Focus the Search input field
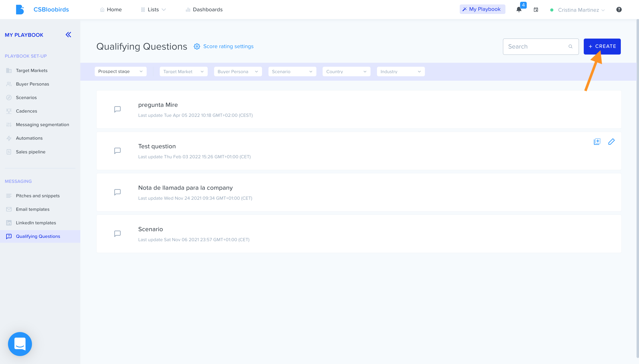639x364 pixels. click(x=541, y=47)
